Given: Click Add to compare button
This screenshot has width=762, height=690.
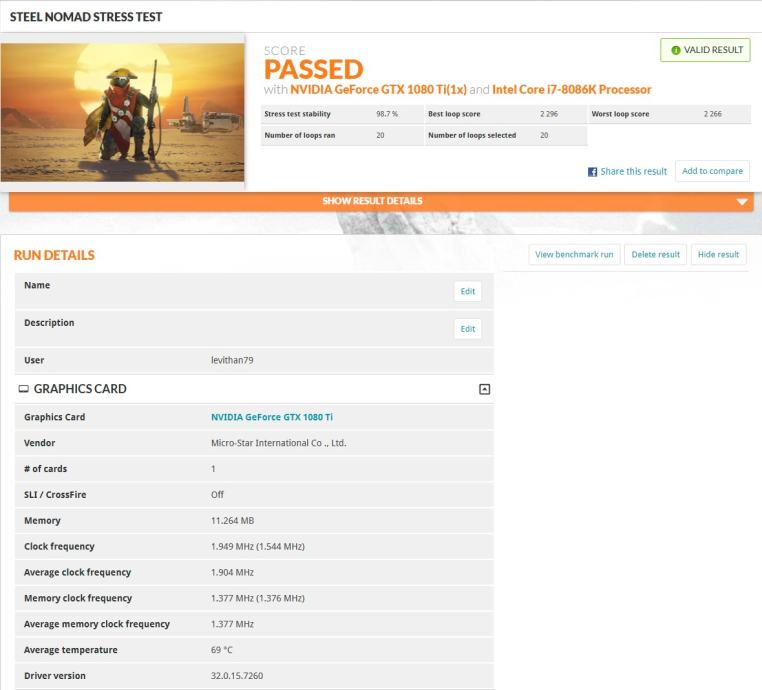Looking at the screenshot, I should pos(712,171).
